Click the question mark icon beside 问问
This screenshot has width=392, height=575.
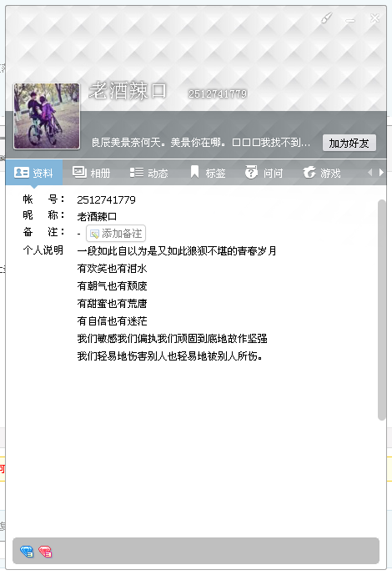251,172
